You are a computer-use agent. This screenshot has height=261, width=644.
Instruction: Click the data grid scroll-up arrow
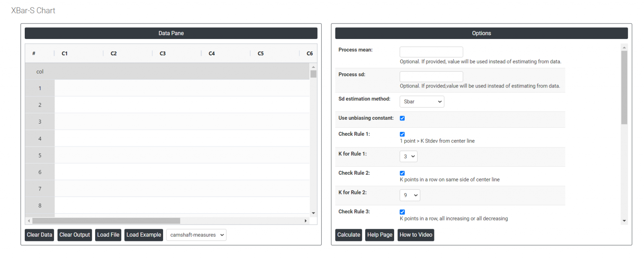(x=313, y=67)
